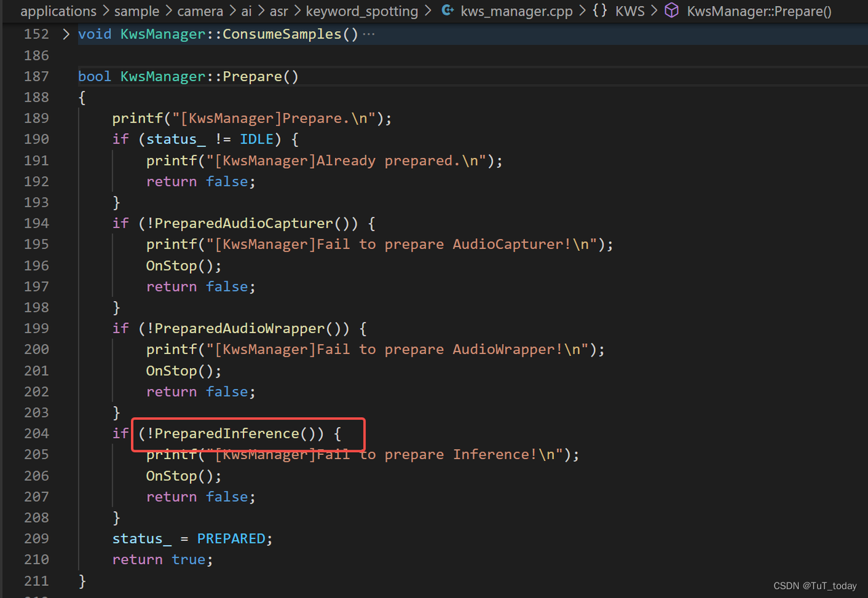Viewport: 868px width, 598px height.
Task: Click the C++ file icon in breadcrumb
Action: pos(448,11)
